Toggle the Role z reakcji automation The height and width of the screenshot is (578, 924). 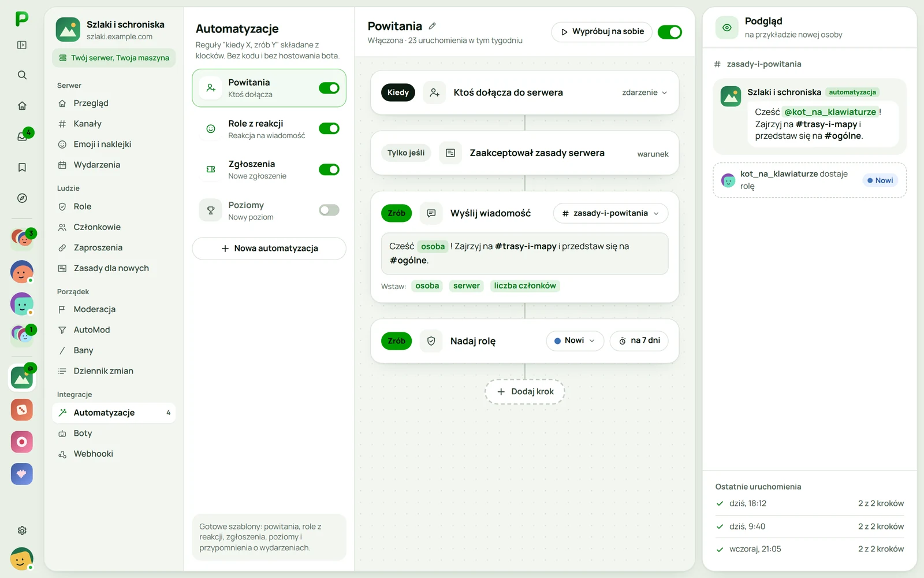[x=329, y=128]
